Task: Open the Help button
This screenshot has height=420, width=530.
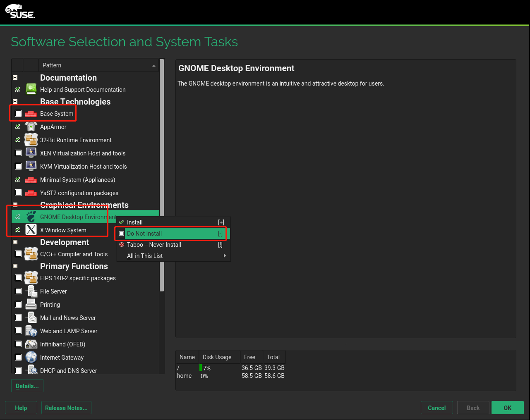Action: (x=21, y=408)
